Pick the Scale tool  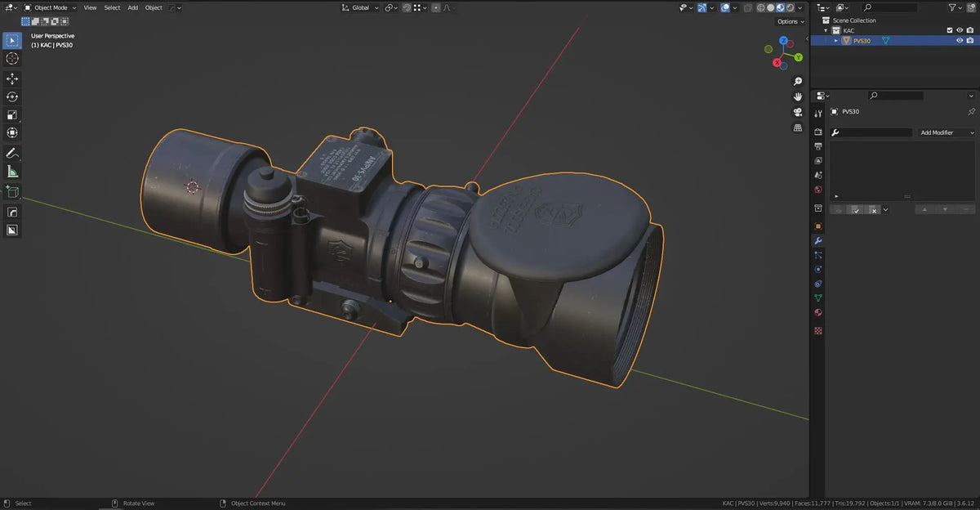click(x=12, y=114)
